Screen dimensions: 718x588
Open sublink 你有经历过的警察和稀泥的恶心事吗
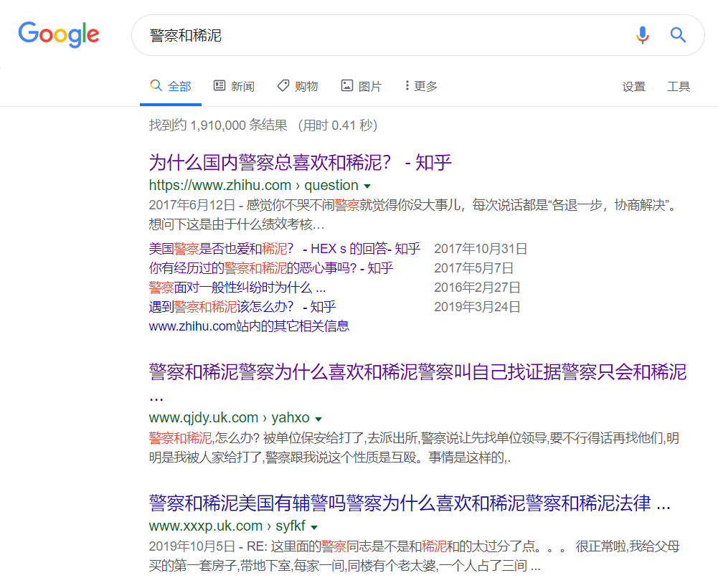270,268
